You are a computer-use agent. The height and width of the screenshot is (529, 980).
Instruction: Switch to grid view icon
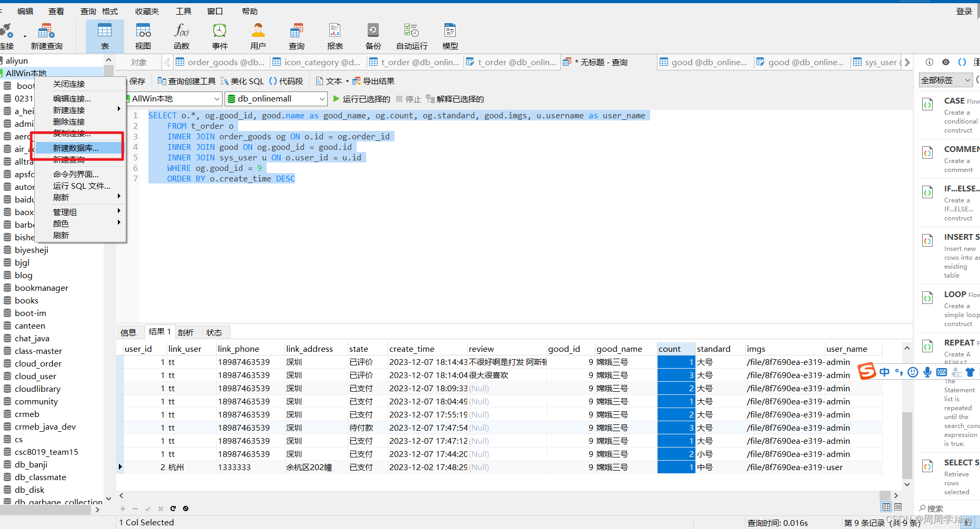pos(886,507)
